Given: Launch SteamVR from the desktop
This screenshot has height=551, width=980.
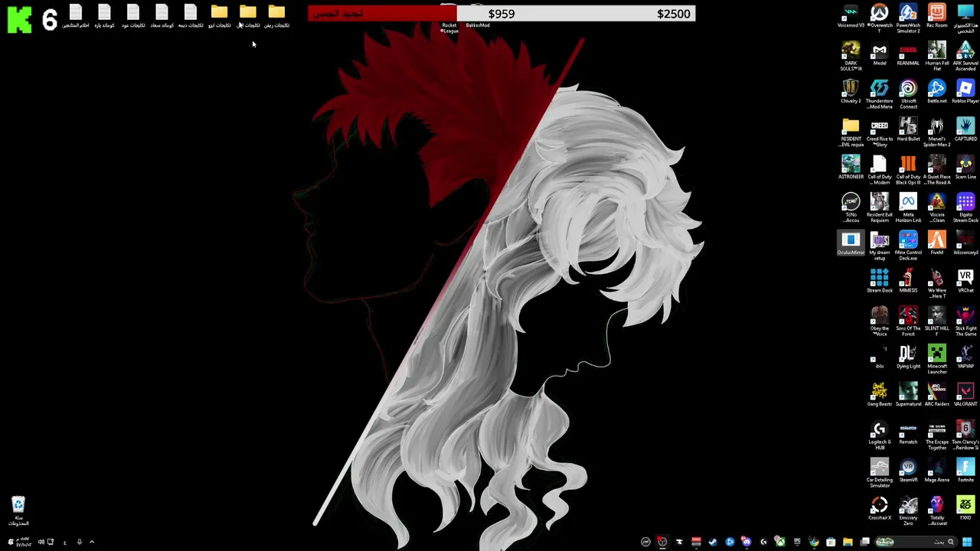Looking at the screenshot, I should pos(908,471).
